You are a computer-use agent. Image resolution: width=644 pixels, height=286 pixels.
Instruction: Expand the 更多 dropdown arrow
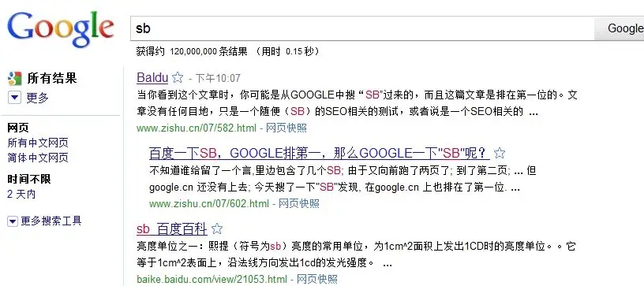14,98
